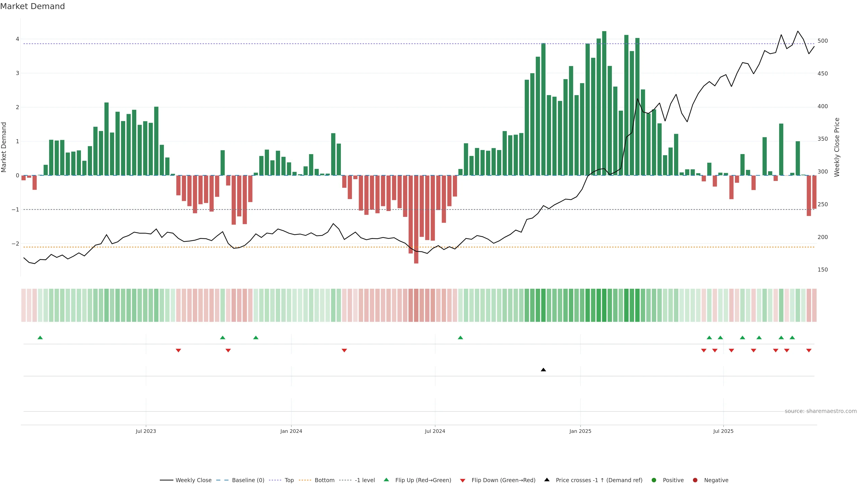Click the darkest green heatmap cell
Screen dimensions: 868x488
coord(604,305)
